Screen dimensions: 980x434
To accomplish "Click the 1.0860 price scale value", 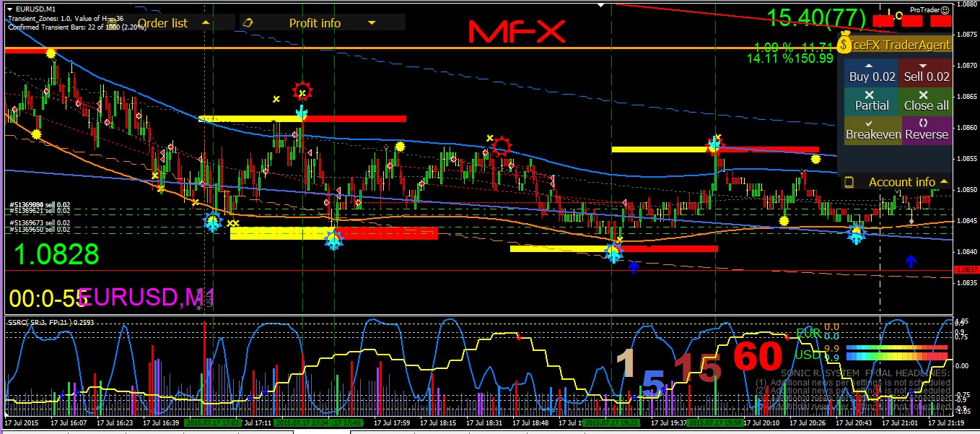I will [966, 127].
